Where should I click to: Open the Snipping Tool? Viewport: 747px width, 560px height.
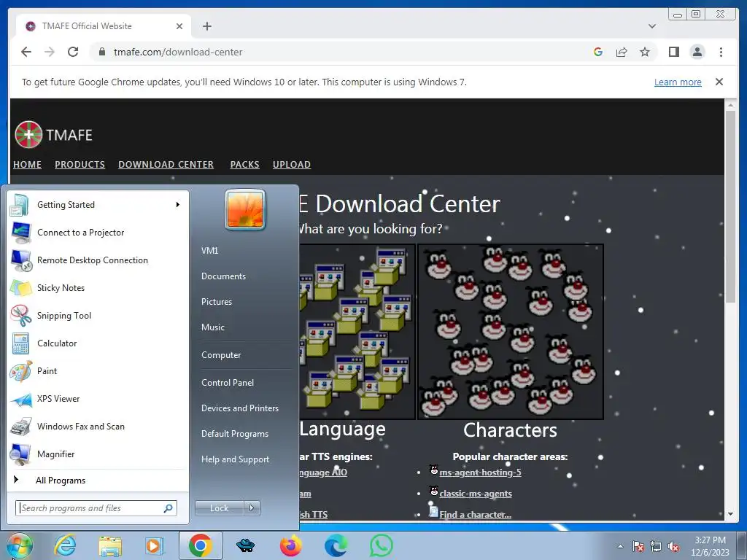[x=98, y=315]
